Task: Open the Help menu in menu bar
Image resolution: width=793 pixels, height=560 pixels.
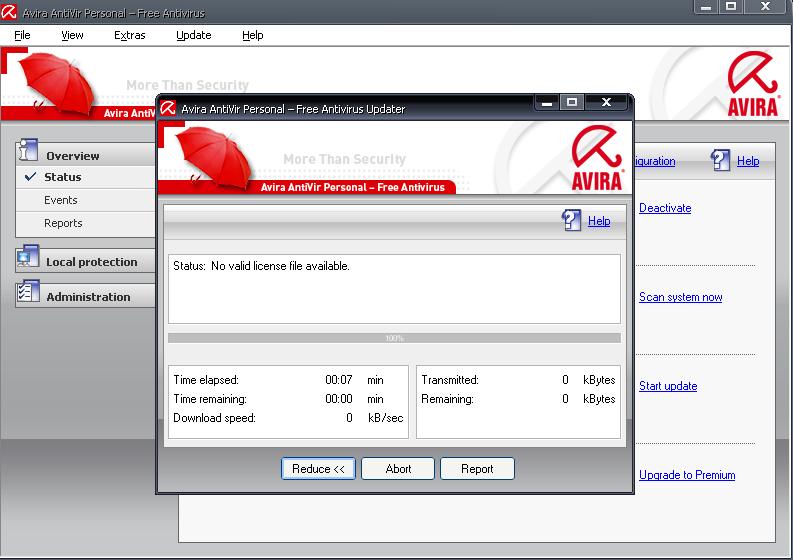Action: [253, 35]
